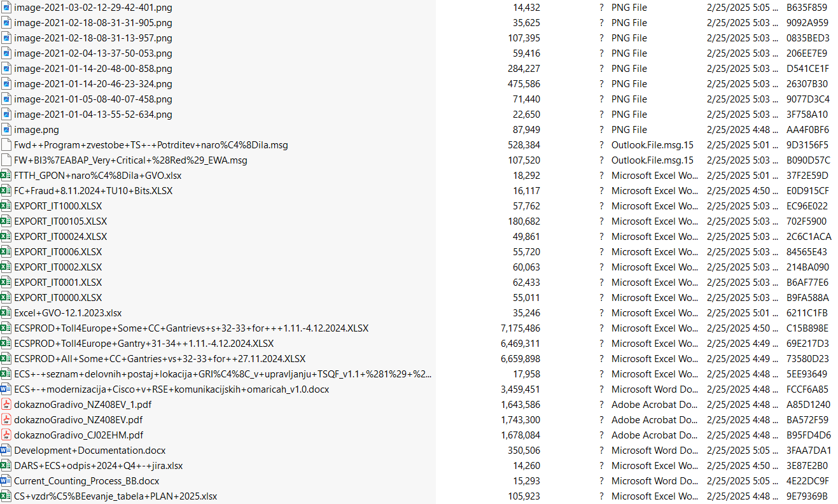Select image-2021-01-14-20-46-23-324.png
838x504 pixels.
pos(93,84)
